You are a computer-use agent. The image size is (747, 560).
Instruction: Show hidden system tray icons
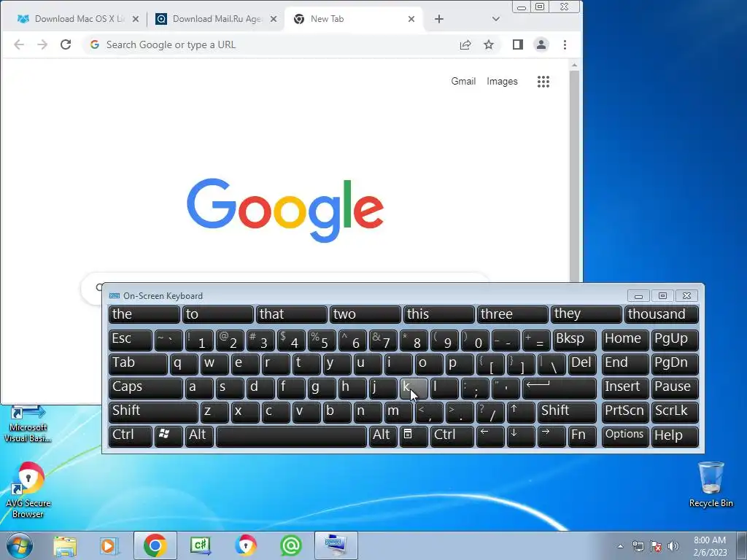point(620,546)
